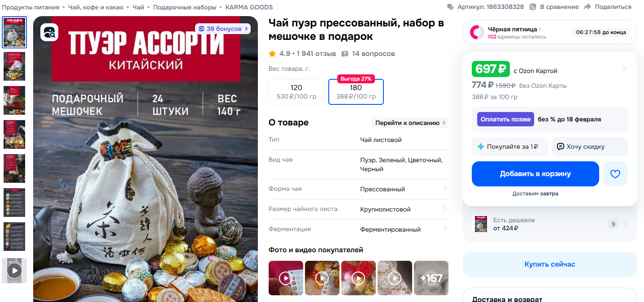Viewport: 644px width, 302px height.
Task: Open 'Чай, кофе и какао' breadcrumb
Action: click(96, 7)
